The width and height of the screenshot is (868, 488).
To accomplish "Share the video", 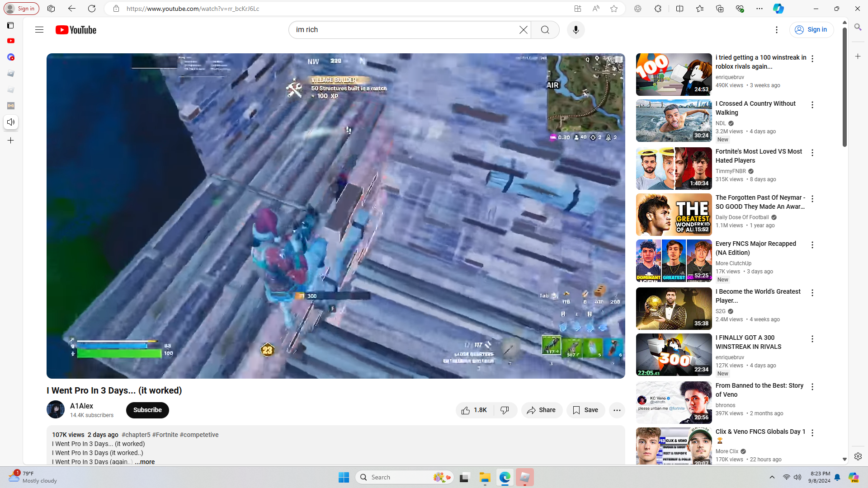I will tap(542, 410).
